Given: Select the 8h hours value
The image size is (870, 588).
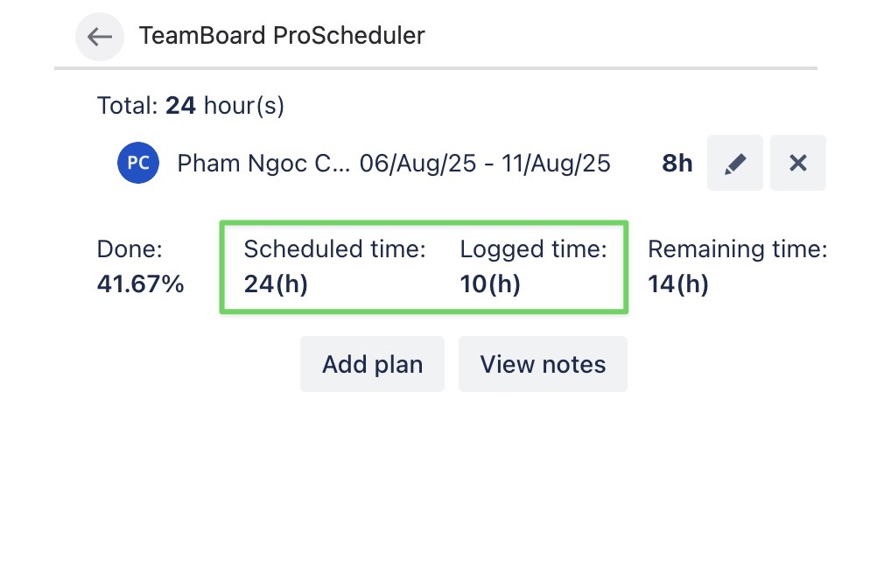Looking at the screenshot, I should [x=677, y=163].
